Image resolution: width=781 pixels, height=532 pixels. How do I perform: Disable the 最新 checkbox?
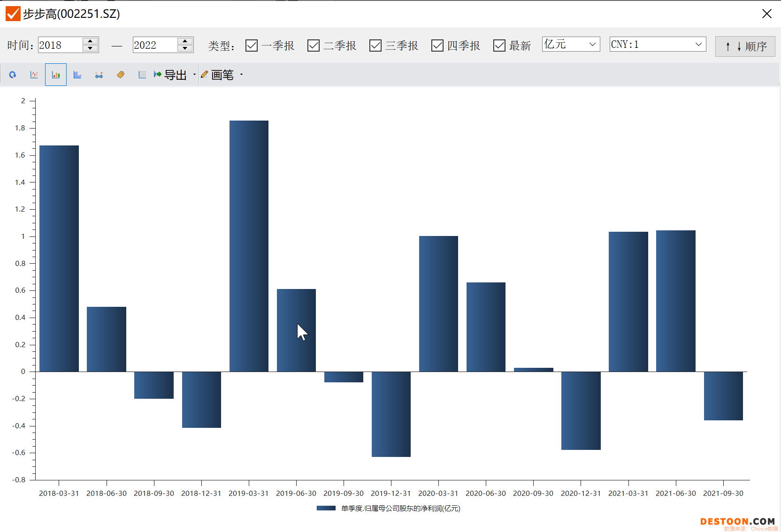click(x=499, y=46)
